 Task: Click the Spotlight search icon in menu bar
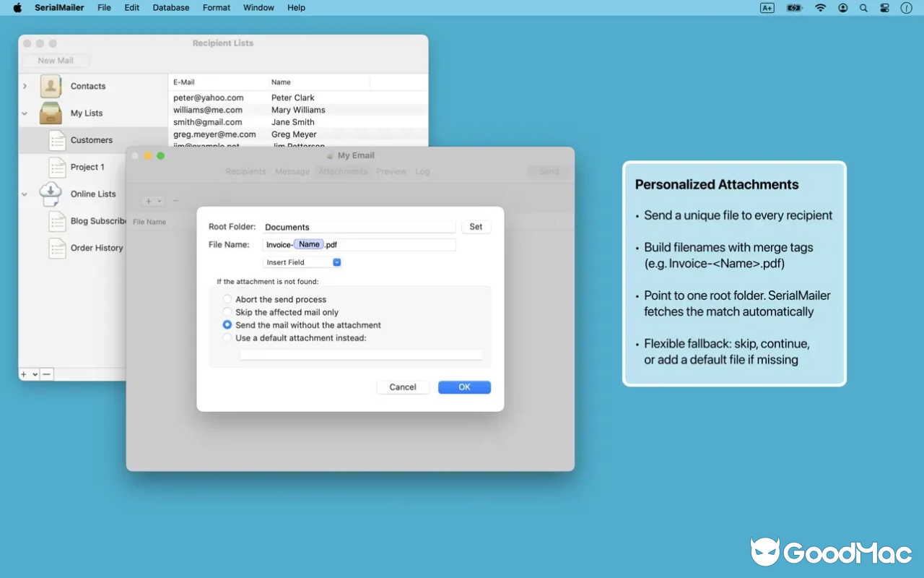pyautogui.click(x=863, y=8)
